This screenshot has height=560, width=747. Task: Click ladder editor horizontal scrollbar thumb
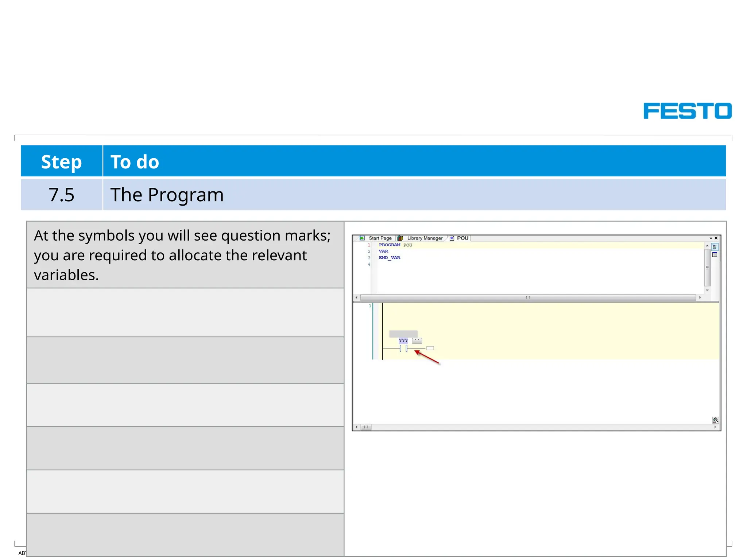coord(366,427)
